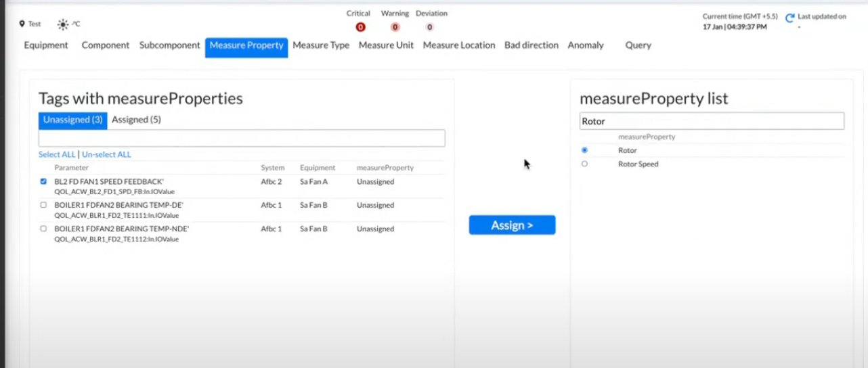Viewport: 868px width, 368px height.
Task: Check the BOILER1 FDFAN2 BEARING TEMP-NDE checkbox
Action: [x=43, y=229]
